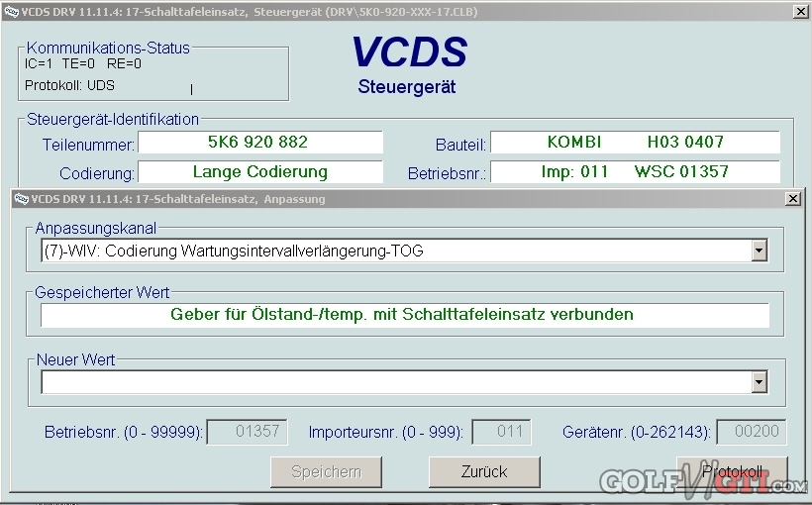Click the Steuergerät subtitle under VCDS
The width and height of the screenshot is (812, 505).
click(x=407, y=86)
